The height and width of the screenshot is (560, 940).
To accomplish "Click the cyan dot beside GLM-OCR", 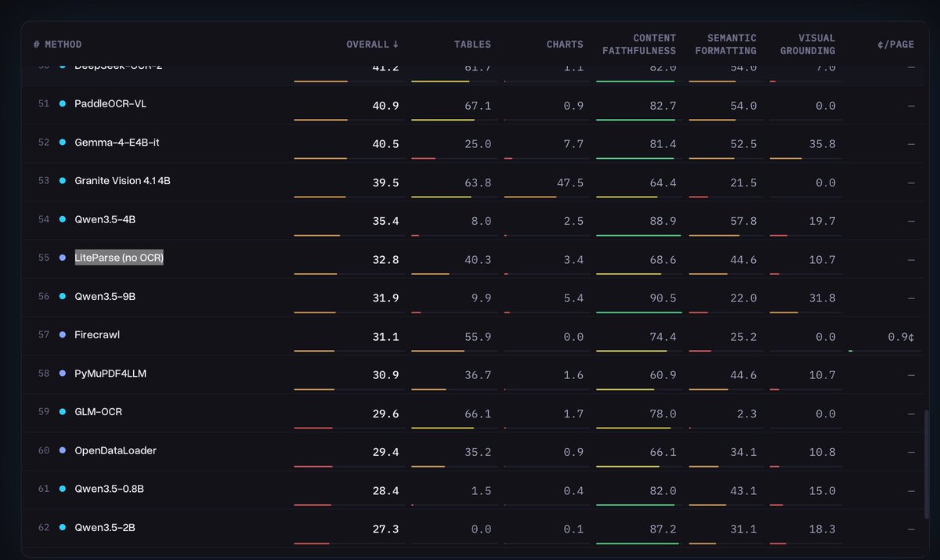I will click(63, 412).
